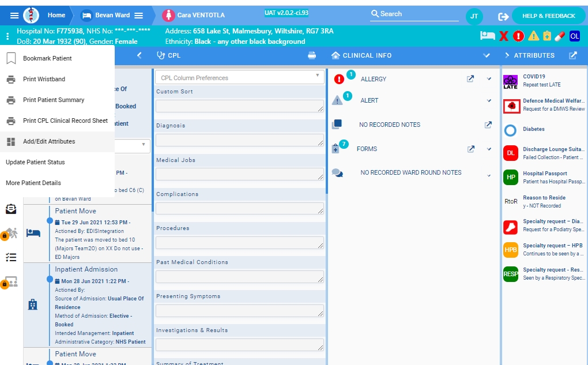588x365 pixels.
Task: Click the Reason to Reside attribute text
Action: coord(544,198)
